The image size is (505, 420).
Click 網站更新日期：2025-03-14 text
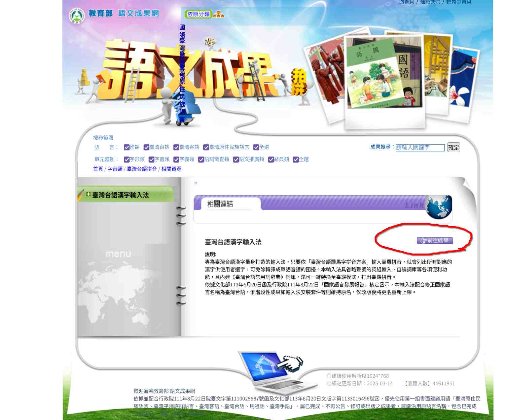[x=360, y=384]
